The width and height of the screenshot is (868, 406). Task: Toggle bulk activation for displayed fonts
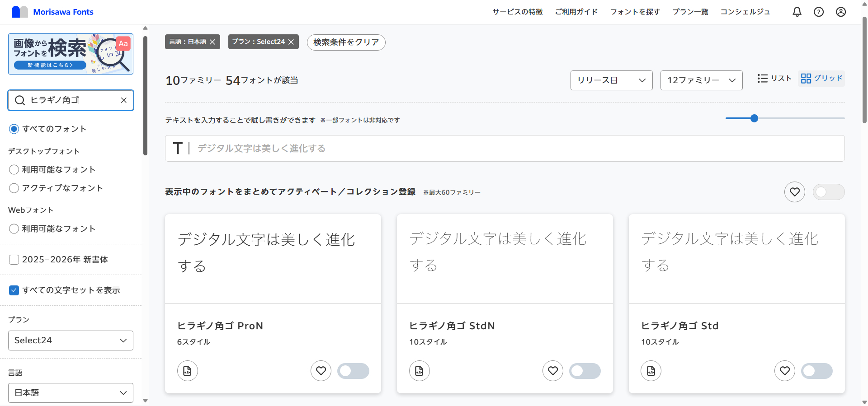(x=829, y=192)
